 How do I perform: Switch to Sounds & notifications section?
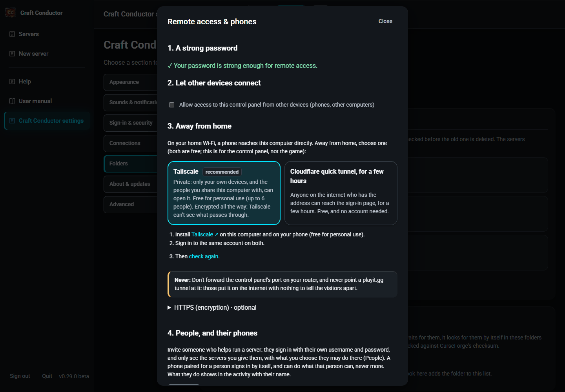[x=130, y=102]
